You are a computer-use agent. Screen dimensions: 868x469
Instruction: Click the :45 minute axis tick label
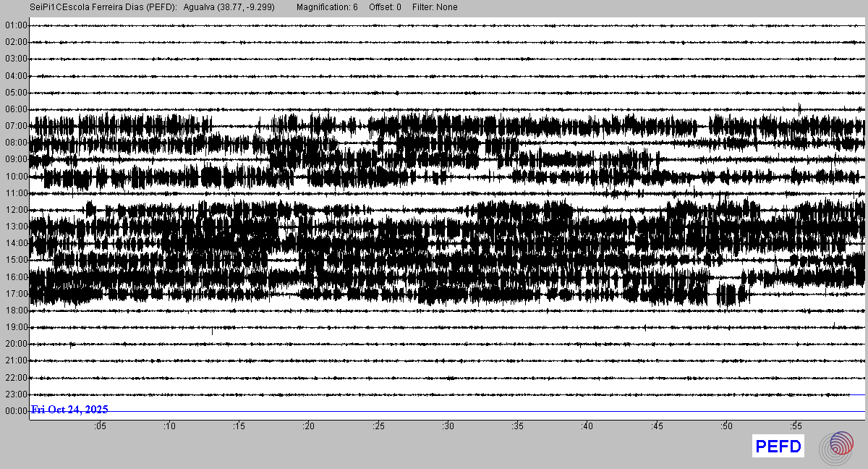click(x=657, y=426)
